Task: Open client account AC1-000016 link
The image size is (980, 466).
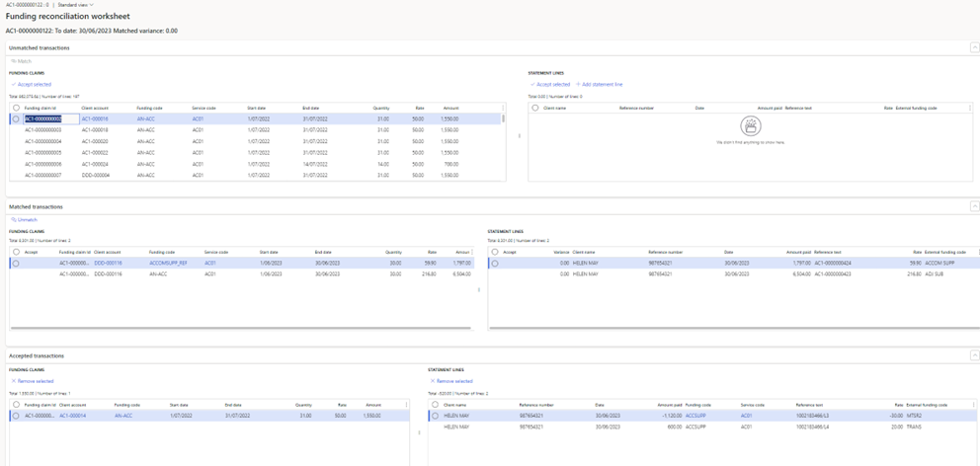Action: [95, 118]
